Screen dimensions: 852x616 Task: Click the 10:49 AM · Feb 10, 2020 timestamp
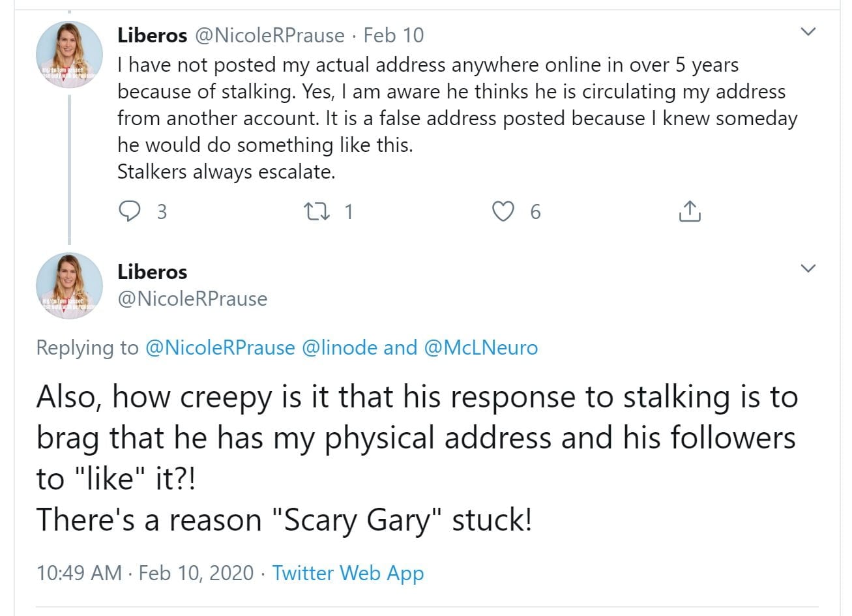145,572
